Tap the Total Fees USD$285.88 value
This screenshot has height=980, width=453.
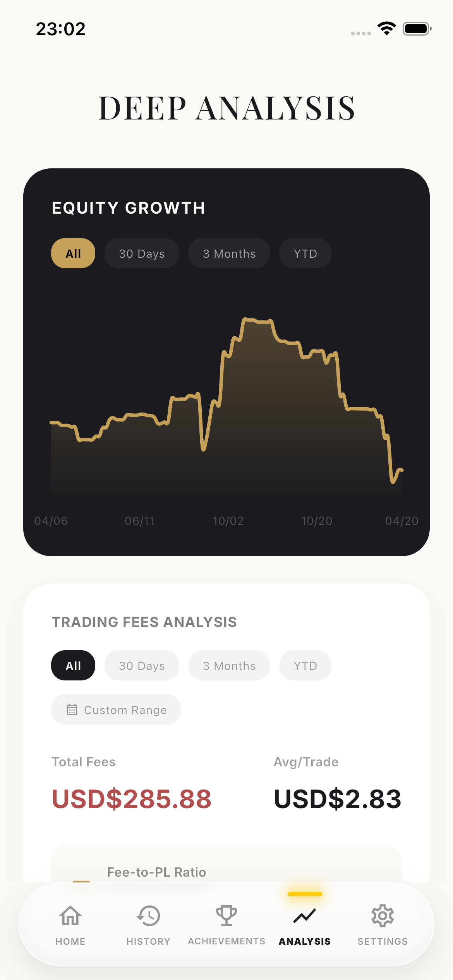[x=132, y=799]
